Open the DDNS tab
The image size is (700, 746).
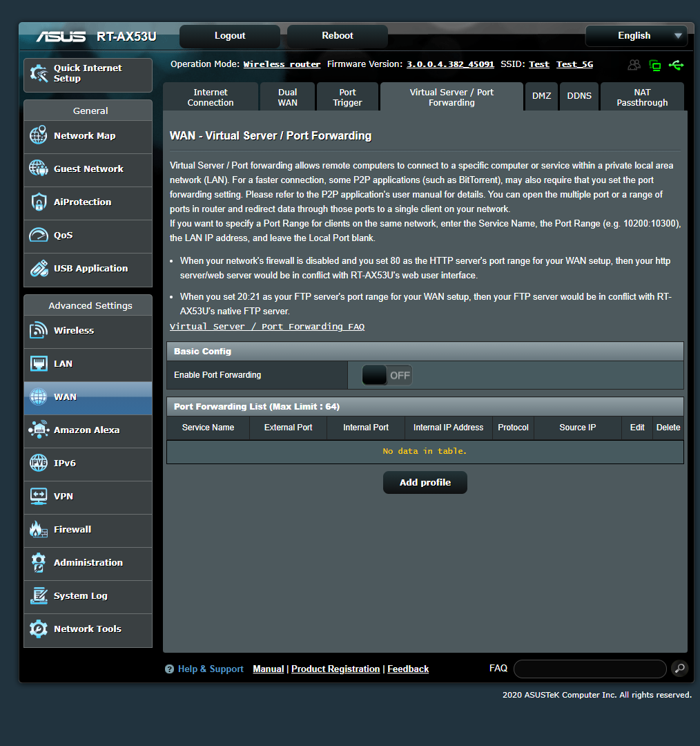pyautogui.click(x=579, y=96)
